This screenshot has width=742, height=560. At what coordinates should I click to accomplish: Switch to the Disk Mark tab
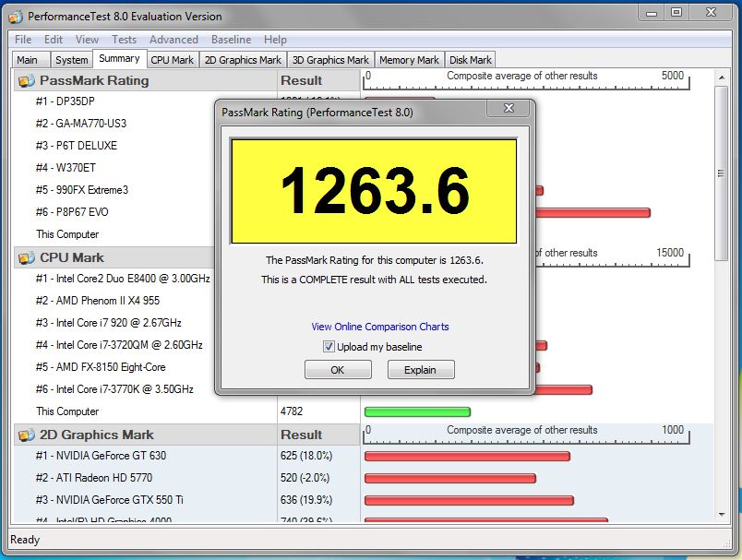[x=471, y=60]
